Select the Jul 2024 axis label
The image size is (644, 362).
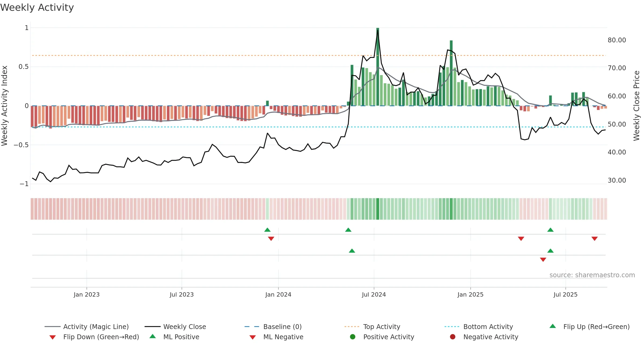pyautogui.click(x=374, y=295)
